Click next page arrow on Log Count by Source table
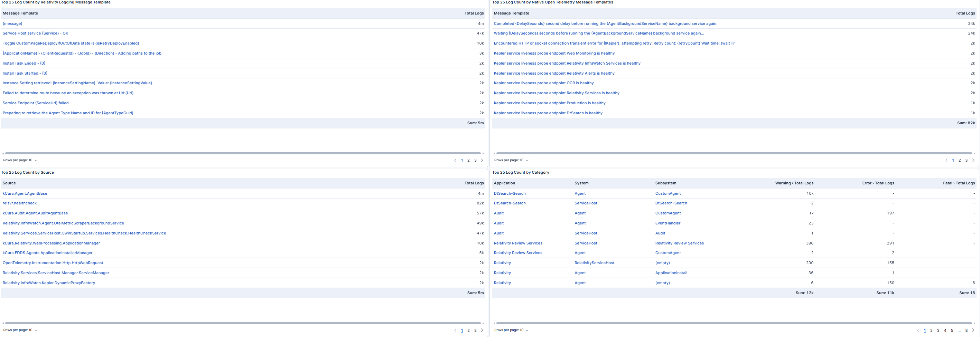The height and width of the screenshot is (337, 980). point(482,330)
